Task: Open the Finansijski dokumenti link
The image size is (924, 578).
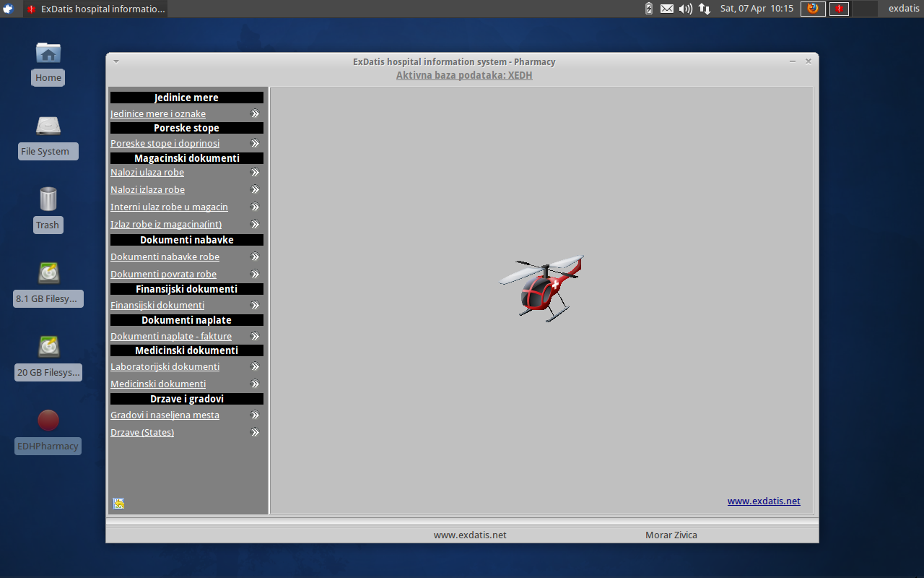Action: tap(157, 305)
